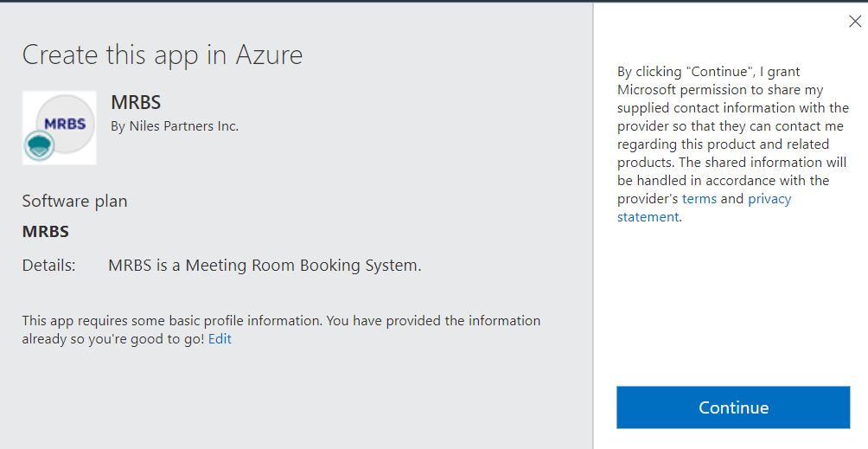The image size is (868, 449).
Task: Click the Create this app in Azure heading
Action: point(163,55)
